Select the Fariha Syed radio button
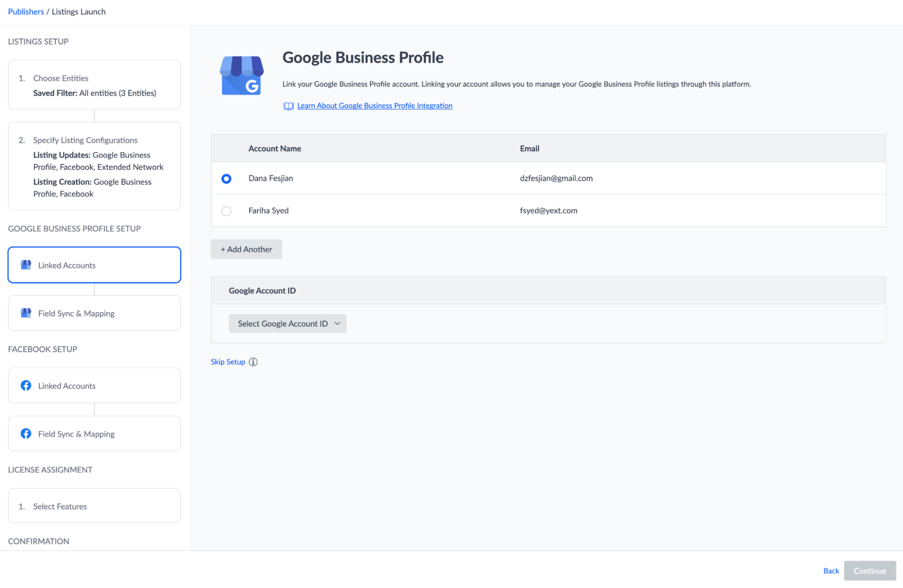Image resolution: width=903 pixels, height=588 pixels. [x=226, y=210]
